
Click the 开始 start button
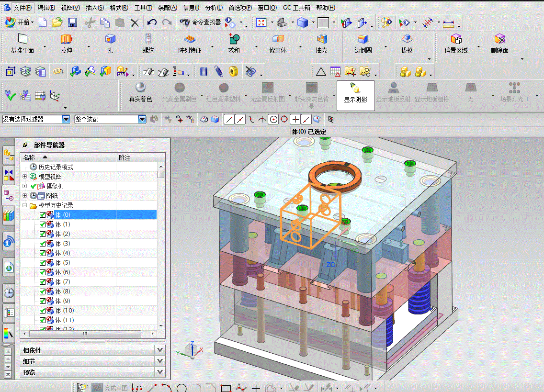tap(20, 22)
